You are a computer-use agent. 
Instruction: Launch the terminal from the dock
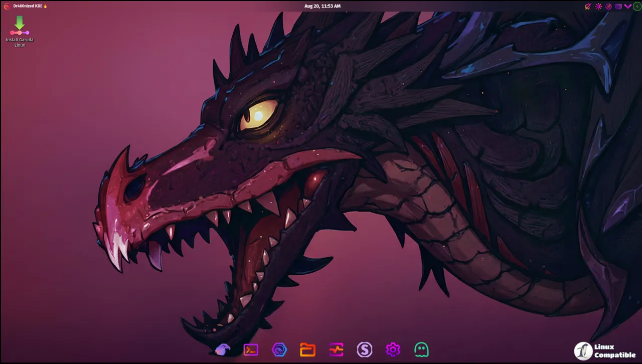click(x=251, y=349)
